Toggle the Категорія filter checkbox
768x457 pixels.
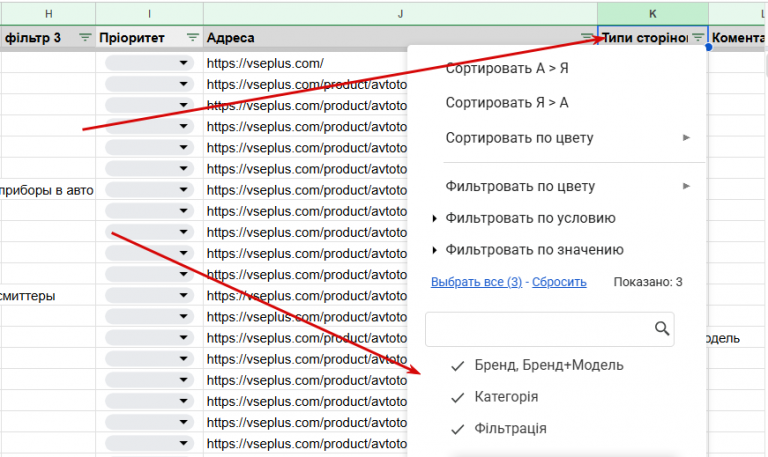point(458,397)
